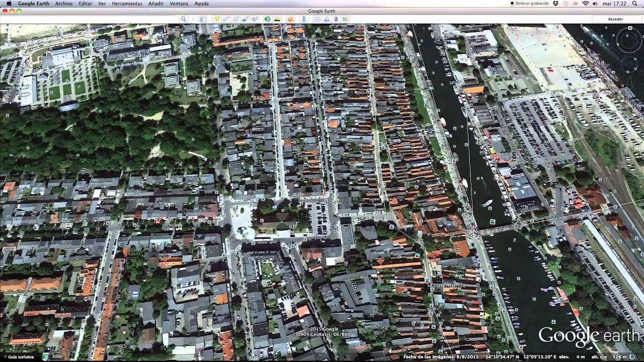Image resolution: width=644 pixels, height=362 pixels.
Task: Open the Ventana menu
Action: 179,4
